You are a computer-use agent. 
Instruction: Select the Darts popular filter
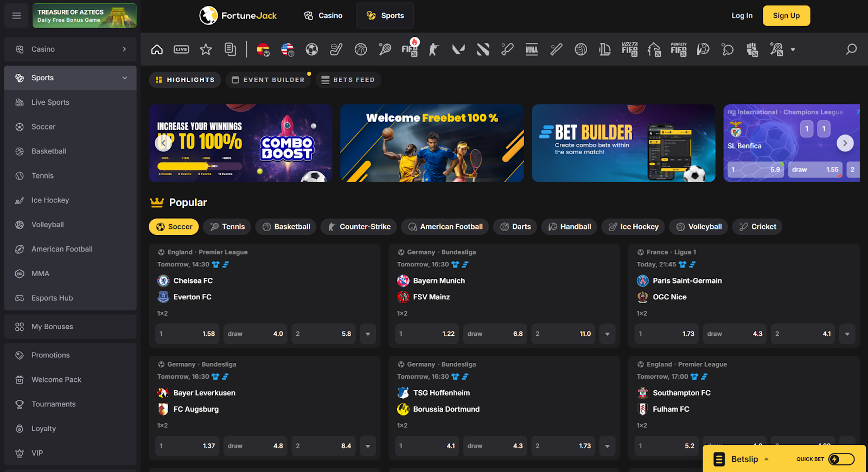point(515,227)
